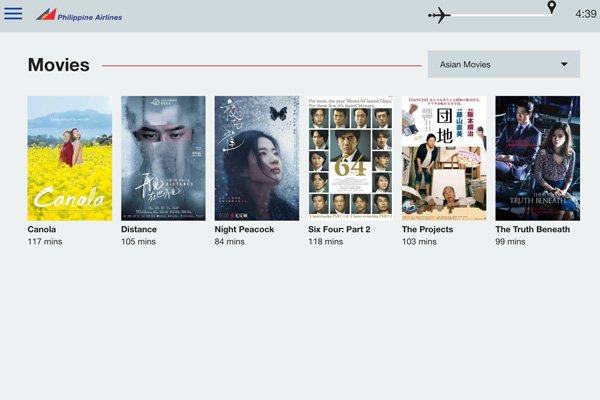Open the Distance movie poster

point(163,158)
